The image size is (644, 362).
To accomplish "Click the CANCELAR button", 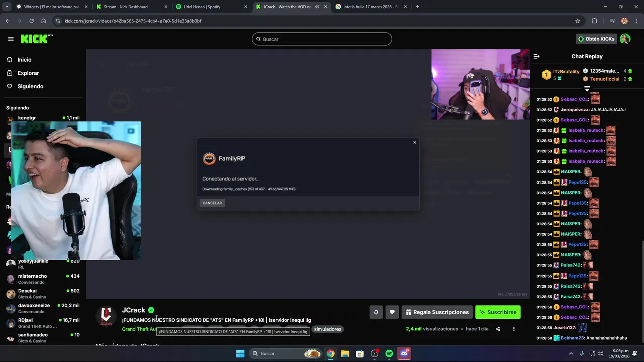I will (x=212, y=203).
